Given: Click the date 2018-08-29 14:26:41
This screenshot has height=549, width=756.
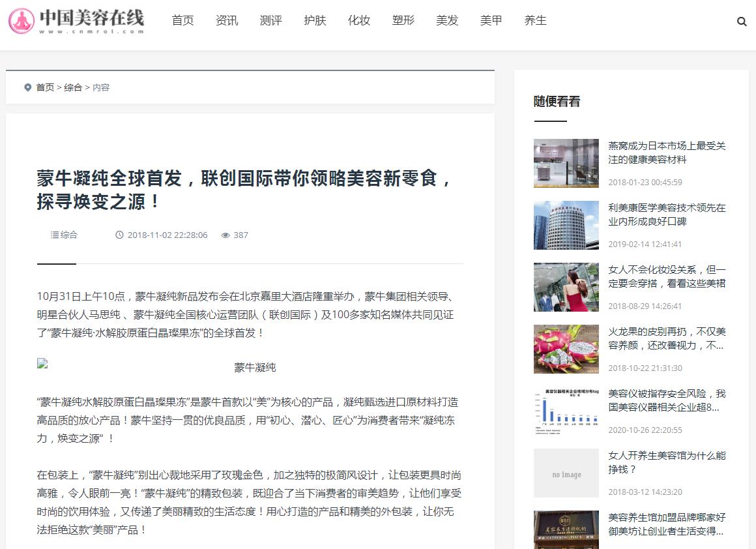Looking at the screenshot, I should coord(645,306).
